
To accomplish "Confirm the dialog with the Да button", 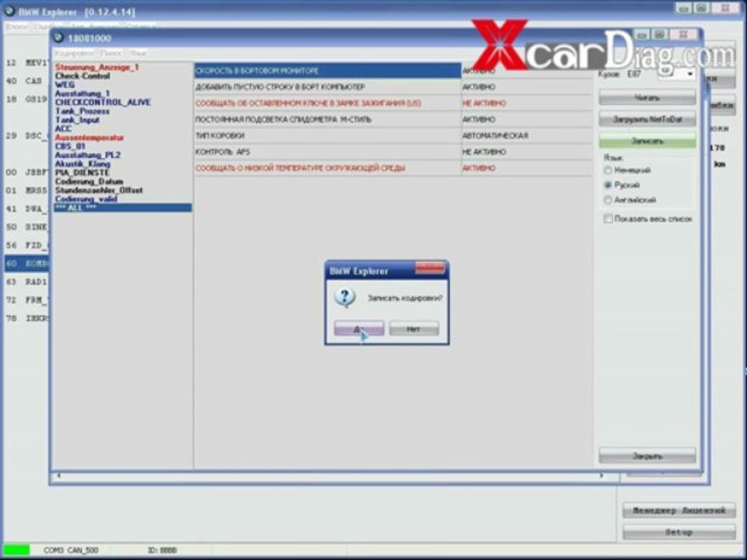I will (x=359, y=328).
